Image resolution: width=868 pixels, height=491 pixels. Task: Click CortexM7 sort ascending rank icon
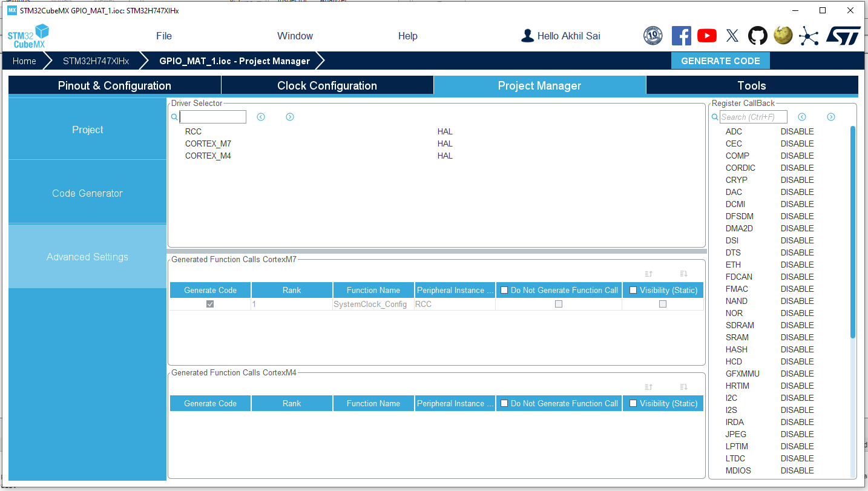click(x=649, y=274)
